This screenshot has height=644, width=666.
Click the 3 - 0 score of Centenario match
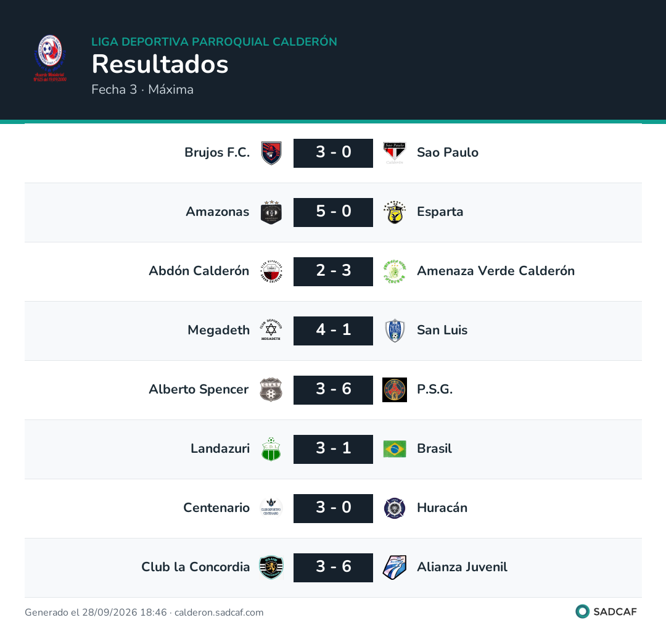[333, 508]
